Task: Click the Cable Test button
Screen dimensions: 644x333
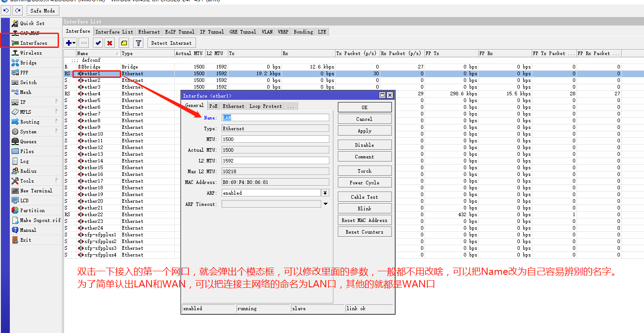Action: tap(365, 197)
